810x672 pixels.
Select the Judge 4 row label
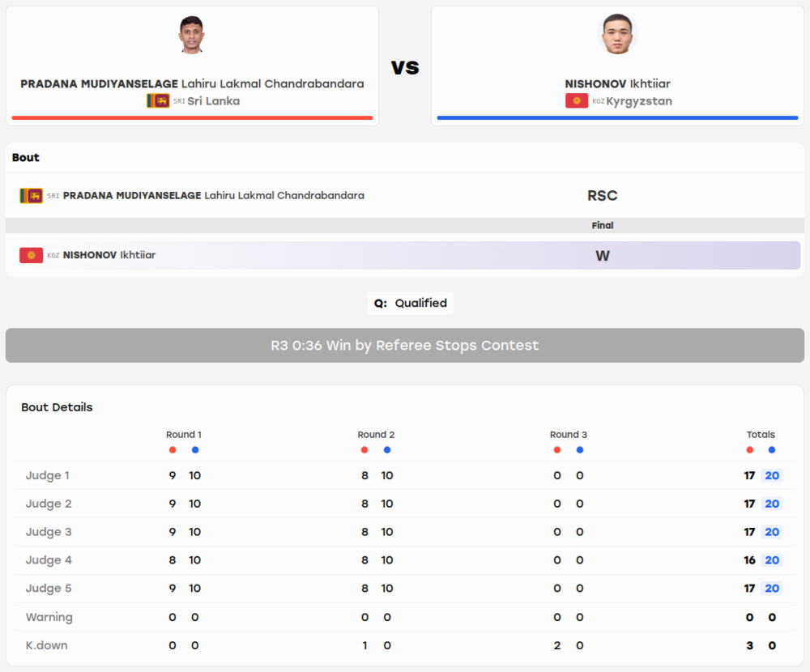pos(49,560)
